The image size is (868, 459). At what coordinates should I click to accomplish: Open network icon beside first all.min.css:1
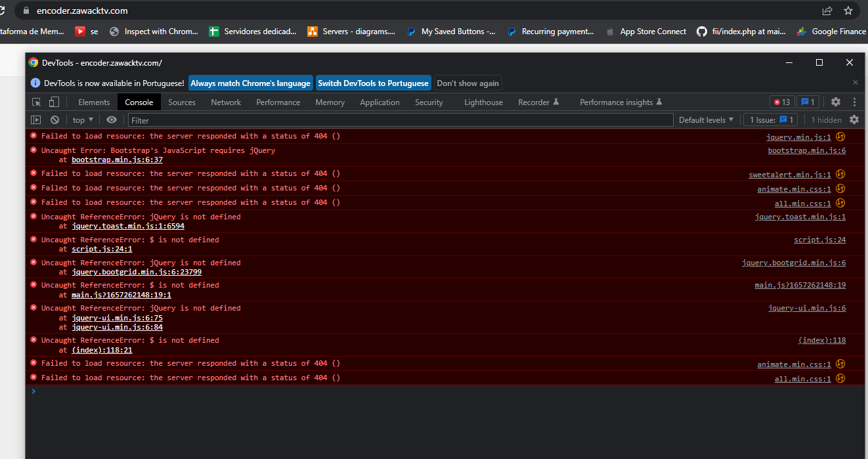[x=840, y=204]
